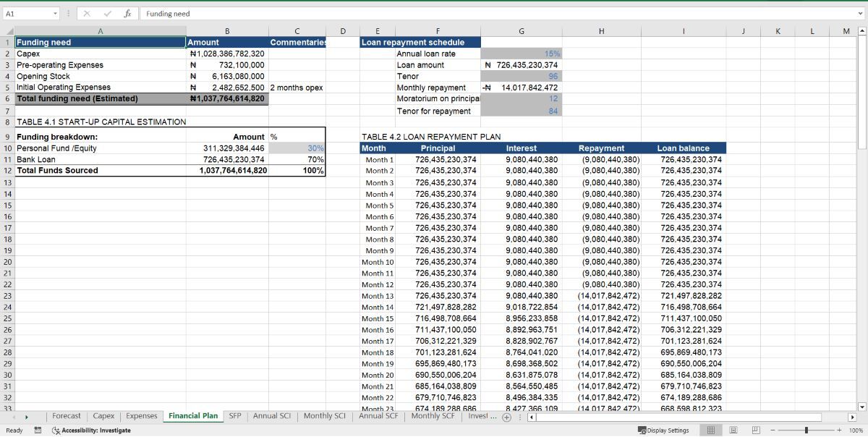This screenshot has width=868, height=437.
Task: Select cell with '2 months opex'
Action: tap(297, 88)
